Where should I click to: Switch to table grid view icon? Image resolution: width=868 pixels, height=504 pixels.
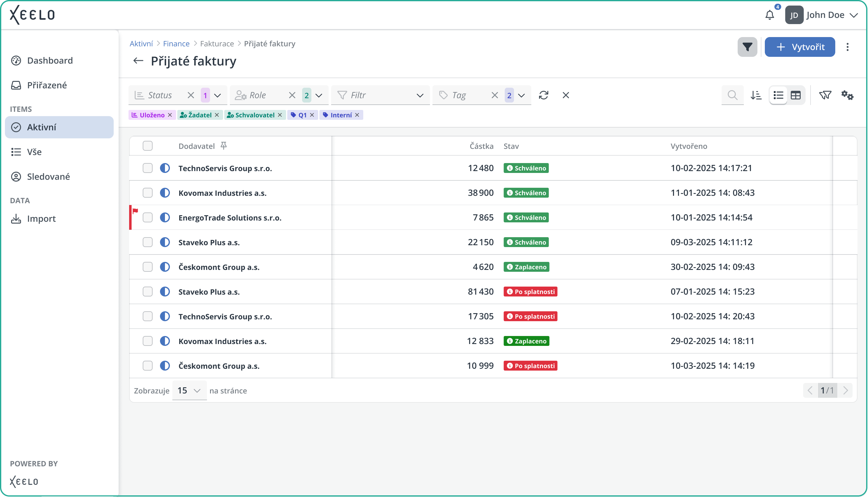(x=796, y=95)
